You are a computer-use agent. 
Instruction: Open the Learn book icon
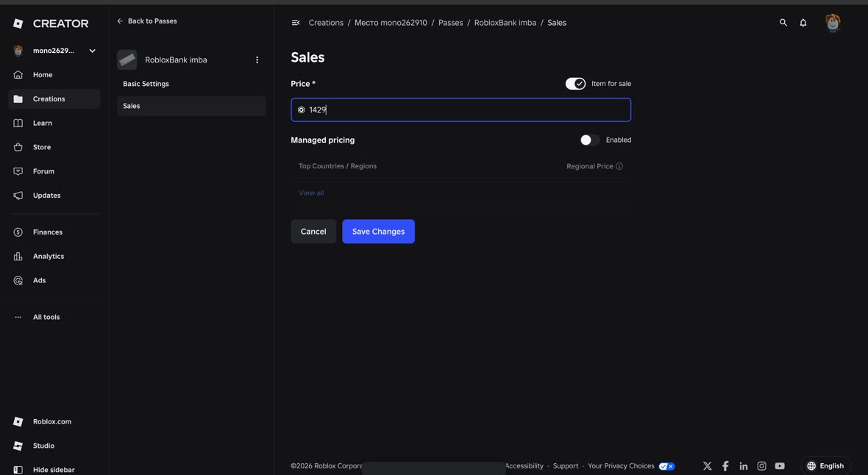click(x=18, y=123)
